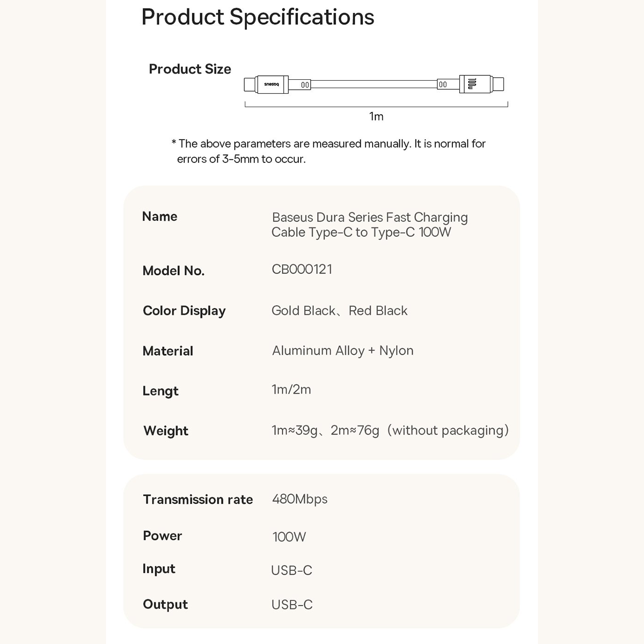This screenshot has width=644, height=644.
Task: Click the 1m dimension label under the cable
Action: click(376, 116)
